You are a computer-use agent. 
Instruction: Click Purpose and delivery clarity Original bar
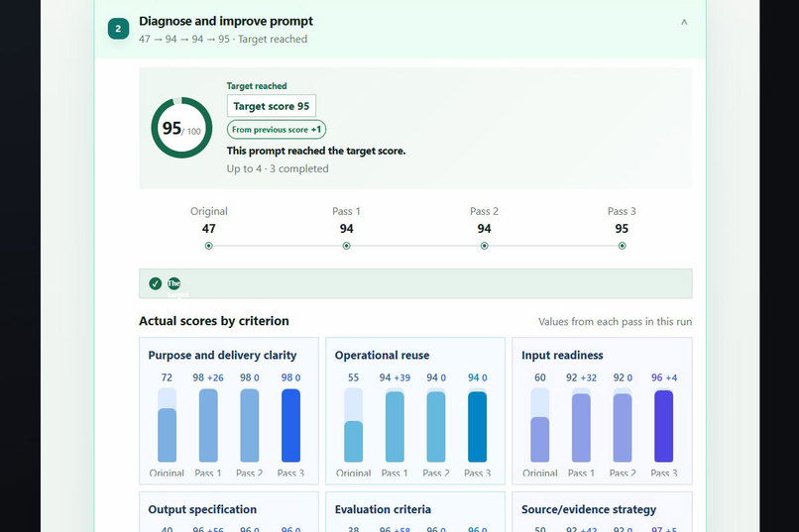pos(168,425)
